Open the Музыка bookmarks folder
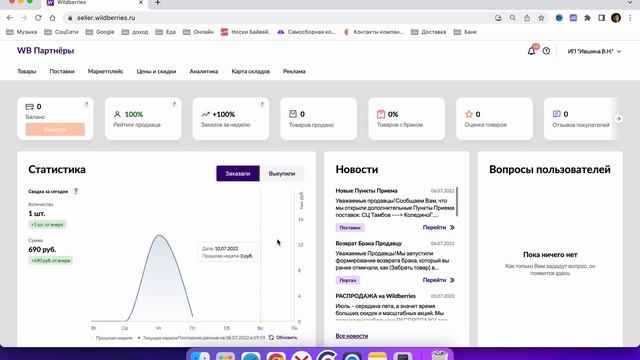640x360 pixels. 22,32
